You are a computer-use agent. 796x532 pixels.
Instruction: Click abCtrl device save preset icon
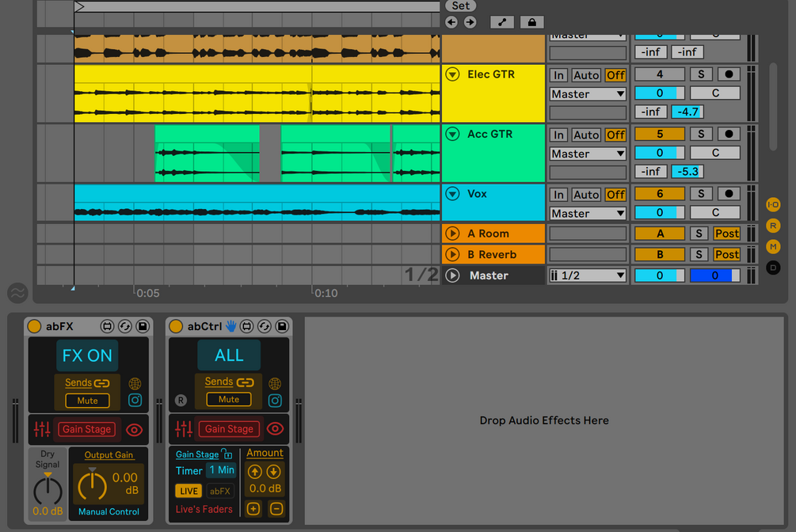pos(282,326)
